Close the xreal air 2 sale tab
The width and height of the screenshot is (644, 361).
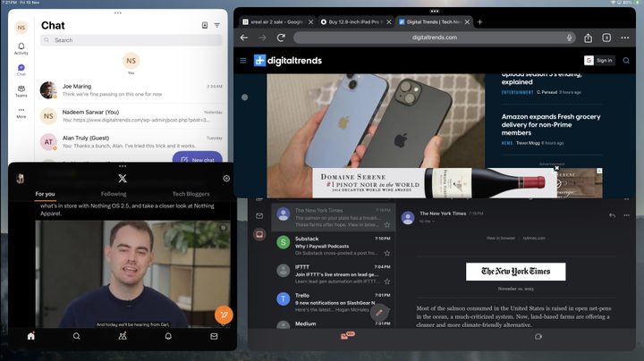(311, 22)
